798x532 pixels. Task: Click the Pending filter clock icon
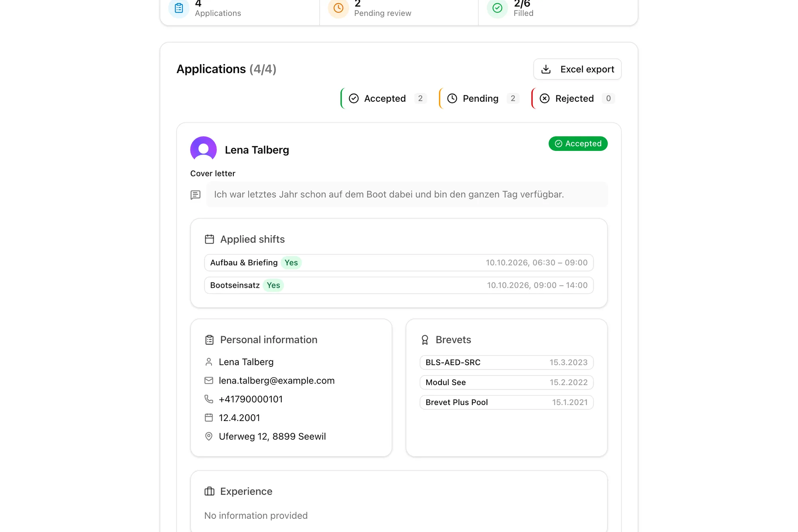(x=452, y=99)
